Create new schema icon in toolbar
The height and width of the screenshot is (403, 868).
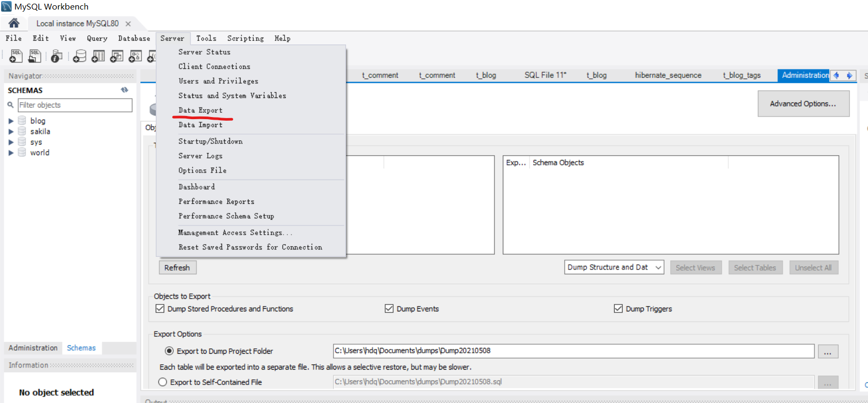[x=79, y=56]
